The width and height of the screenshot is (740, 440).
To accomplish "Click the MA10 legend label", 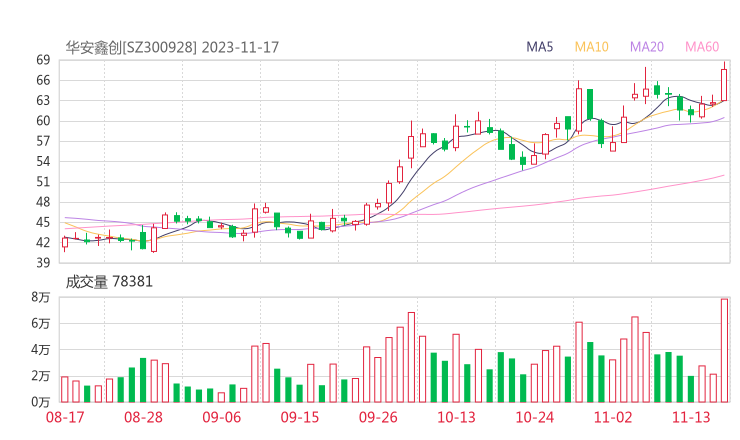I will (591, 47).
